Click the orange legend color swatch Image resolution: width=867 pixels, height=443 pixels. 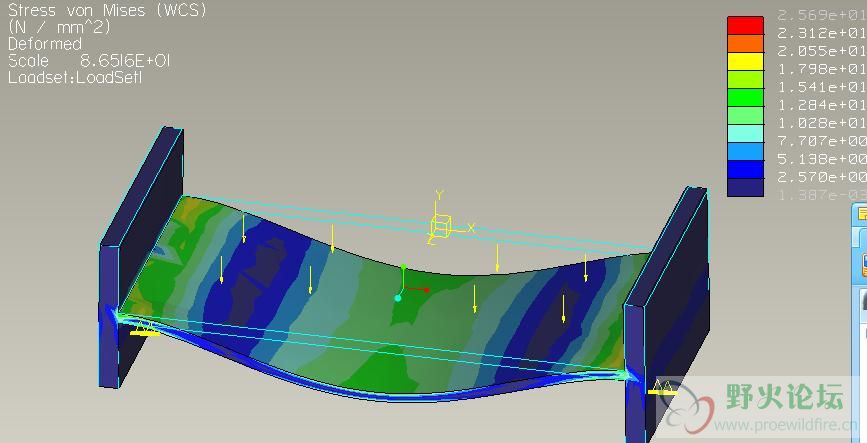(745, 43)
